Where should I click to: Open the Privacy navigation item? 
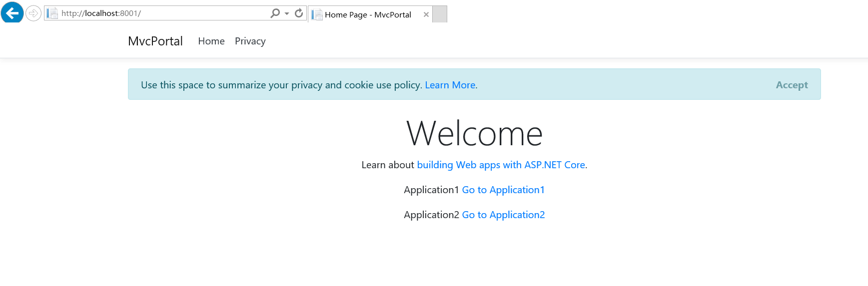click(250, 41)
